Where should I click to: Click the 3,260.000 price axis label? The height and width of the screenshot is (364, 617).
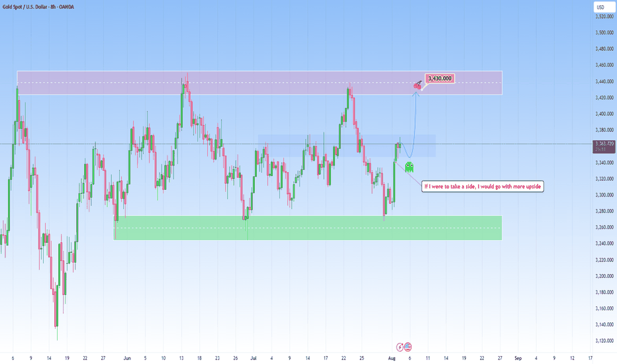click(x=604, y=227)
